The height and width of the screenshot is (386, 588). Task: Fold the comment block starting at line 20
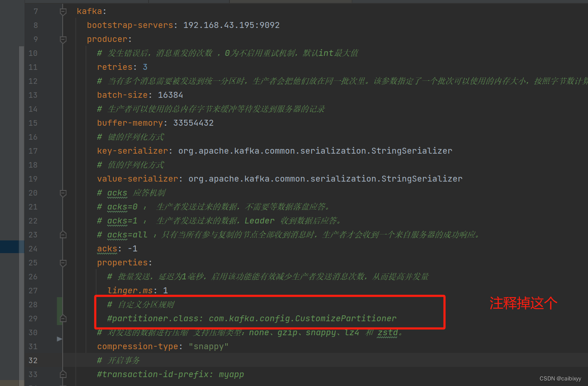pos(63,193)
